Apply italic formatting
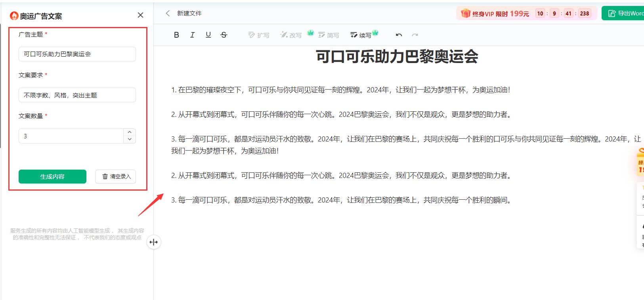The image size is (644, 300). (192, 35)
